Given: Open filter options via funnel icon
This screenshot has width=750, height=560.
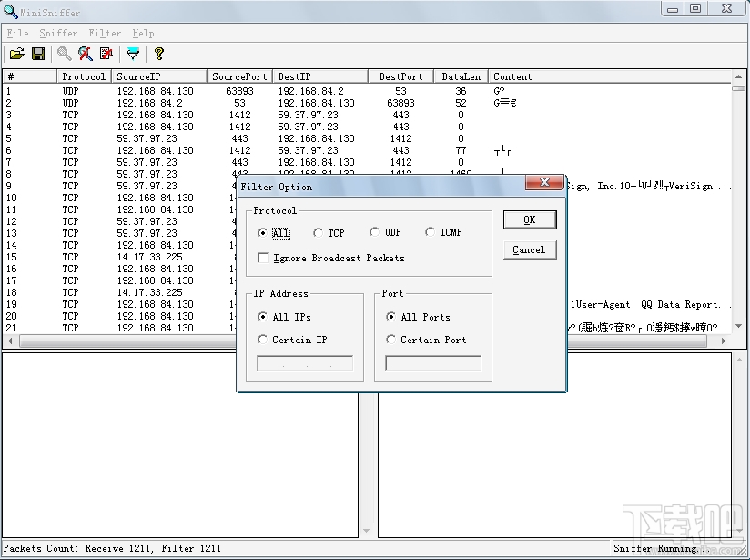Looking at the screenshot, I should [x=133, y=54].
